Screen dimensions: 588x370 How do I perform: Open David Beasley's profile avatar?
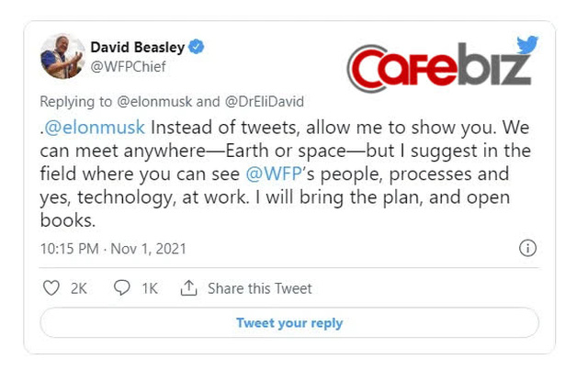pos(63,55)
